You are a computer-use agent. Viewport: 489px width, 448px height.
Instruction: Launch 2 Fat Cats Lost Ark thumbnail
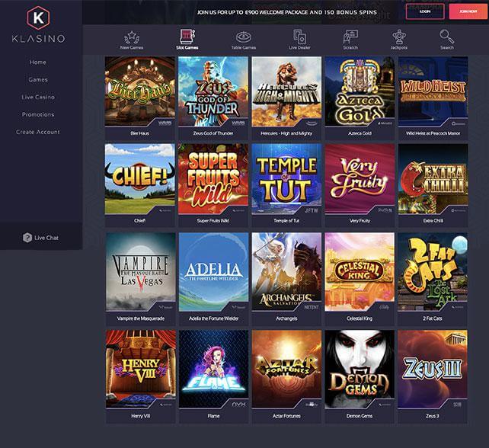click(433, 272)
